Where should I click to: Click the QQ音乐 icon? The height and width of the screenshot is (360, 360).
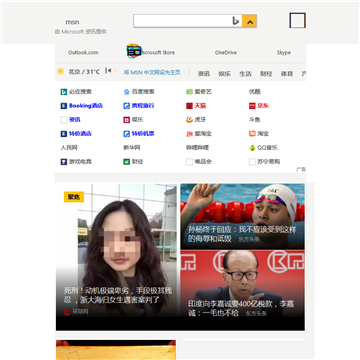(252, 148)
